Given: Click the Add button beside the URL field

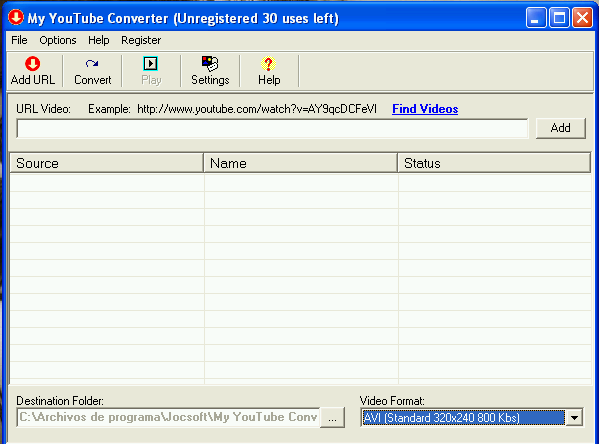Looking at the screenshot, I should [x=560, y=128].
